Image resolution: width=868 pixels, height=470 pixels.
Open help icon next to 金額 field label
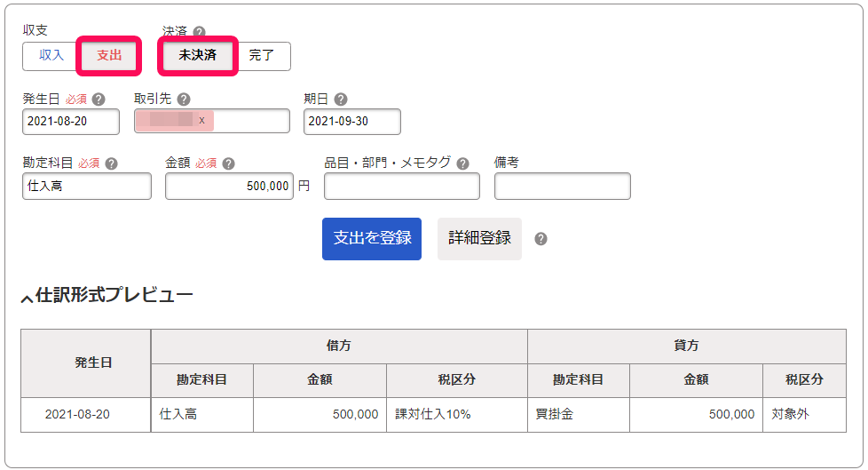229,163
